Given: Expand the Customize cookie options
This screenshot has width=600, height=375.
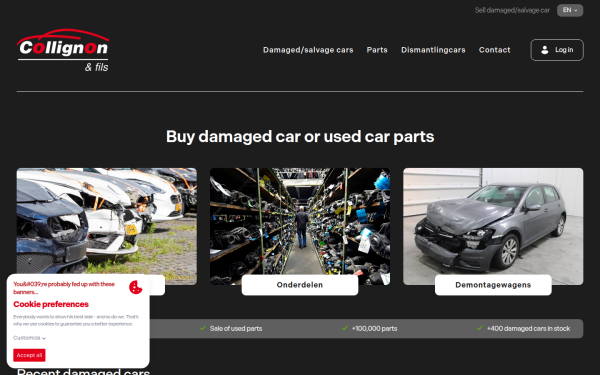Looking at the screenshot, I should pyautogui.click(x=29, y=338).
